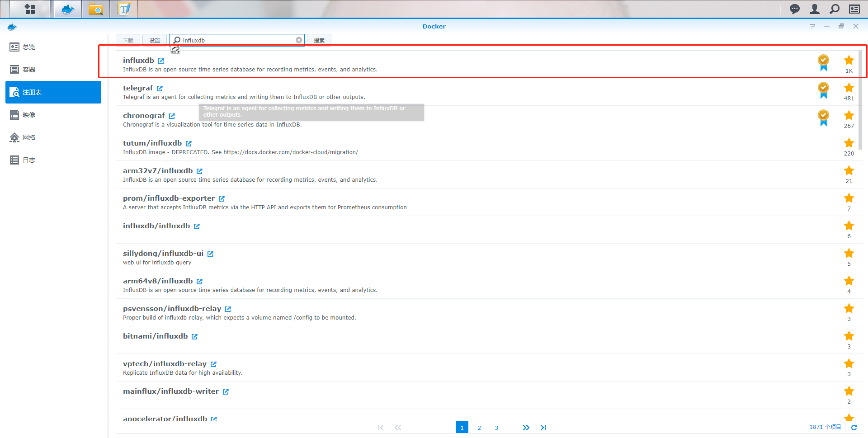Screen dimensions: 868x438
Task: Refresh the registry list
Action: pos(854,428)
